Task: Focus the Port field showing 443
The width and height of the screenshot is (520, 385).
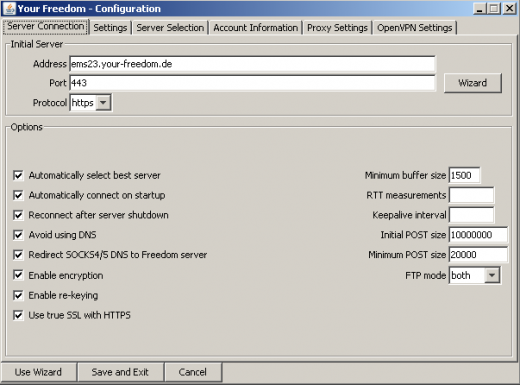Action: pos(252,83)
